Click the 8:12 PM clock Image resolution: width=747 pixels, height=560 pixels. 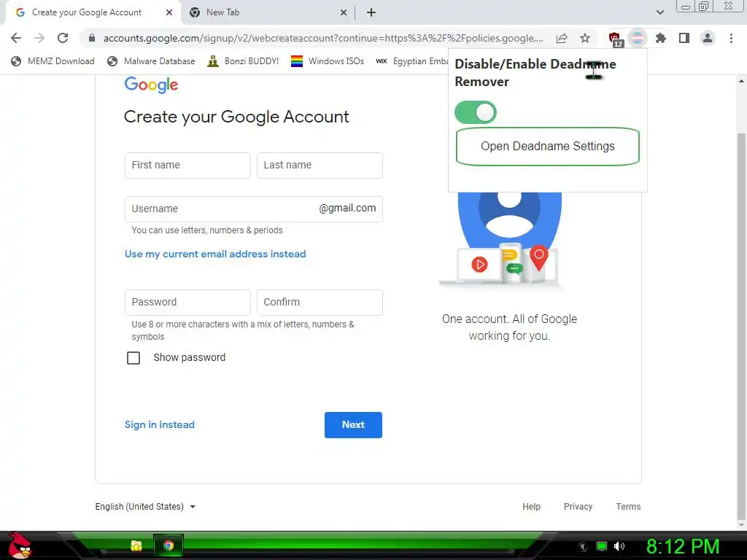tap(682, 546)
